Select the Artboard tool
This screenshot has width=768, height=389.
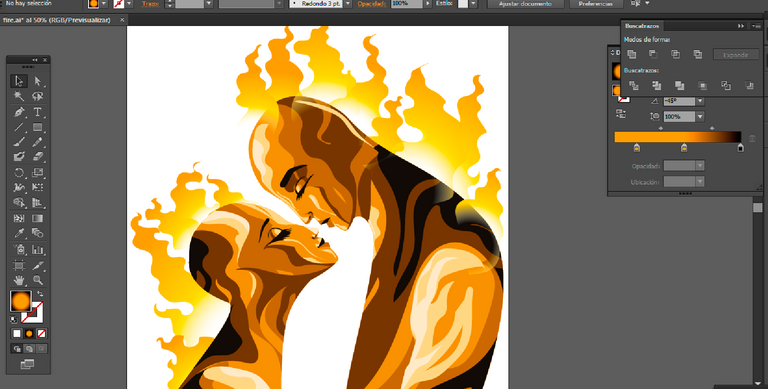tap(19, 266)
